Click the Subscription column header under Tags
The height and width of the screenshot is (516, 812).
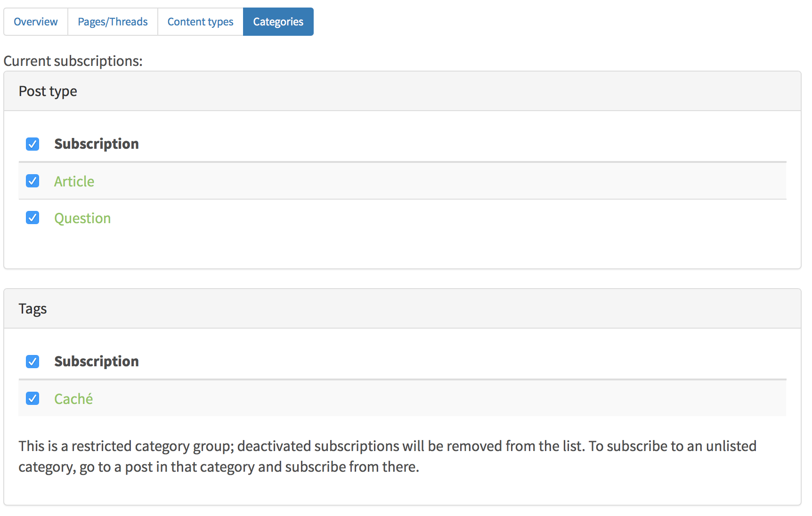[x=96, y=361]
